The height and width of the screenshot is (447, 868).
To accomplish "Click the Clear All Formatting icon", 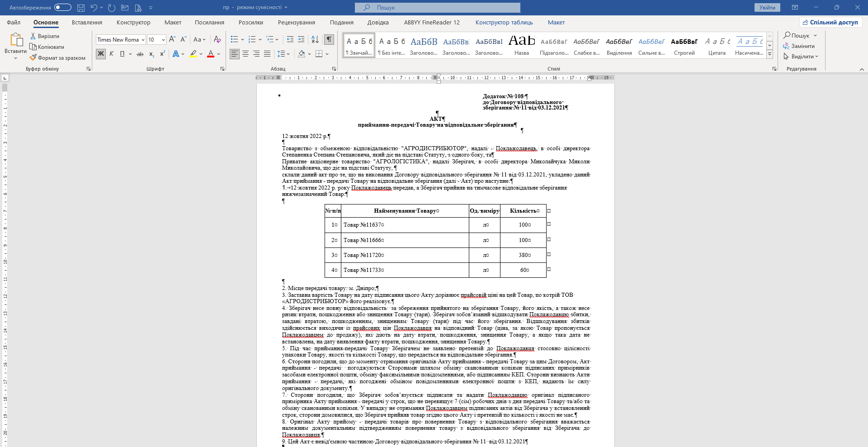I will tap(217, 39).
